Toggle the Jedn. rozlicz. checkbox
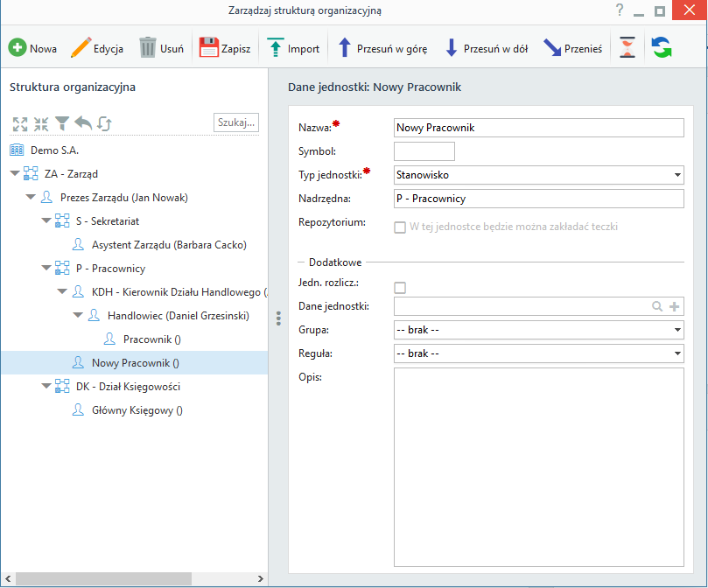Image resolution: width=708 pixels, height=588 pixels. point(400,288)
